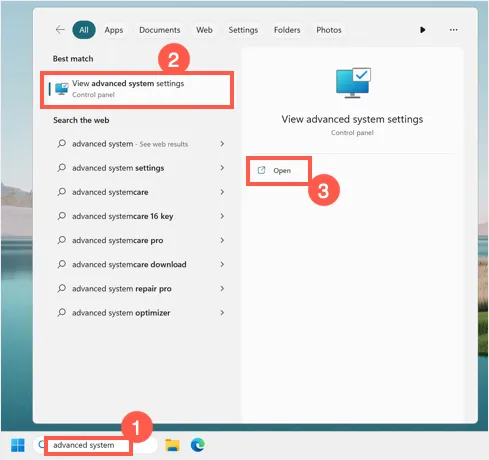Select the Photos filter tab
Image resolution: width=489 pixels, height=460 pixels.
(329, 30)
